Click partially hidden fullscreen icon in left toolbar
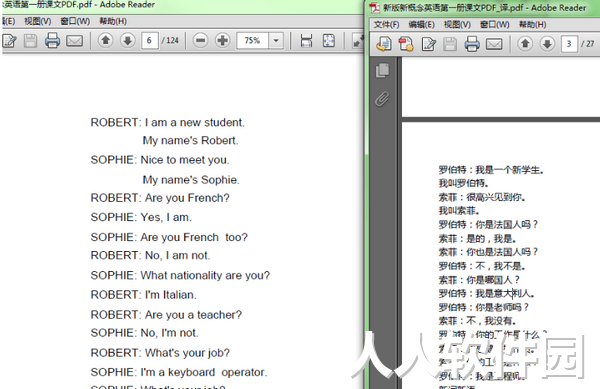Image resolution: width=600 pixels, height=389 pixels. 359,41
